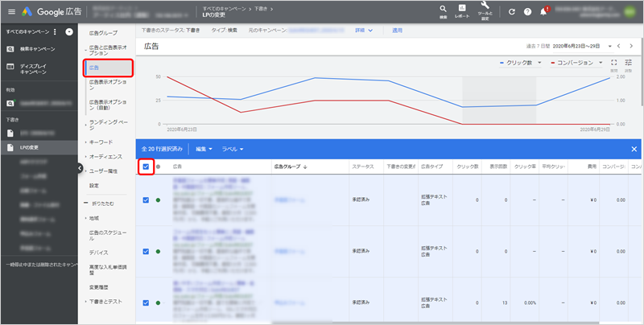Open デバイス menu item

[98, 253]
